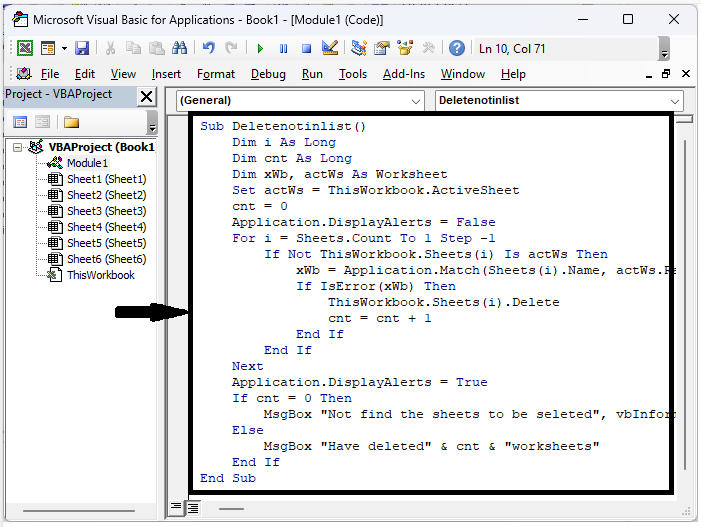Viewport: 701px width, 527px height.
Task: Open the Tools menu
Action: [352, 74]
